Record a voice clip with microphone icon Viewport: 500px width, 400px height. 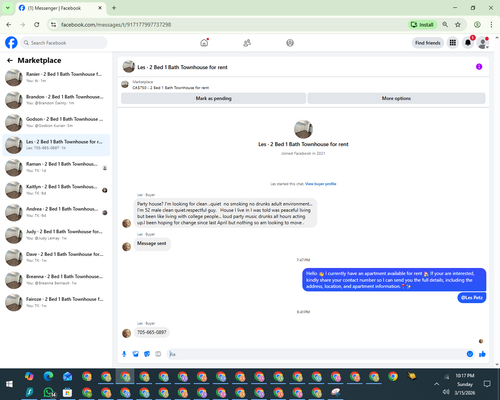pos(124,354)
